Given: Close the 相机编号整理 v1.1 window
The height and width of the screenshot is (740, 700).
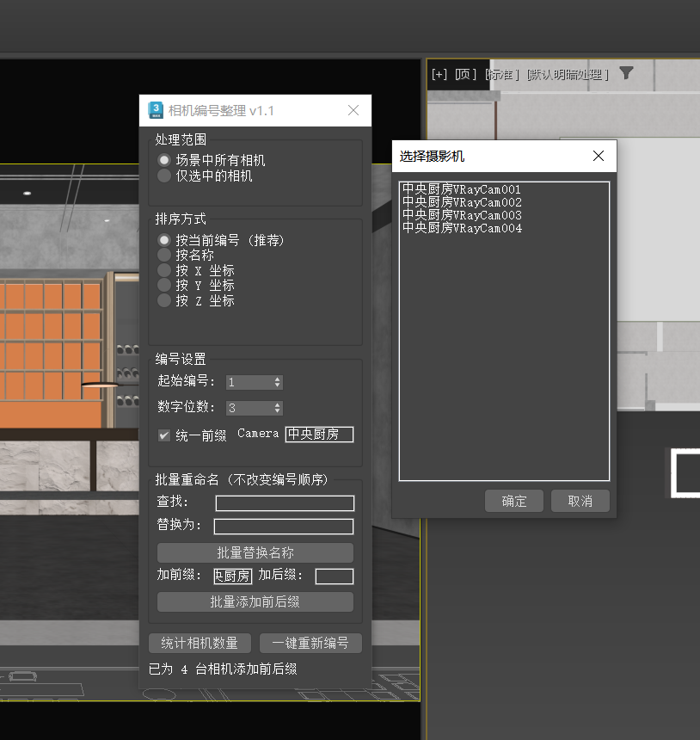Looking at the screenshot, I should [x=353, y=110].
